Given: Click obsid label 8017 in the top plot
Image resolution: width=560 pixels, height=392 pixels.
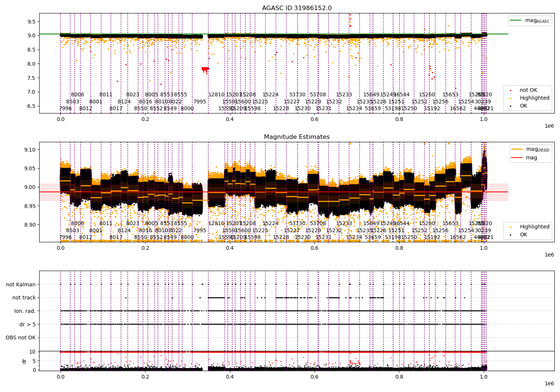Looking at the screenshot, I should tap(116, 109).
